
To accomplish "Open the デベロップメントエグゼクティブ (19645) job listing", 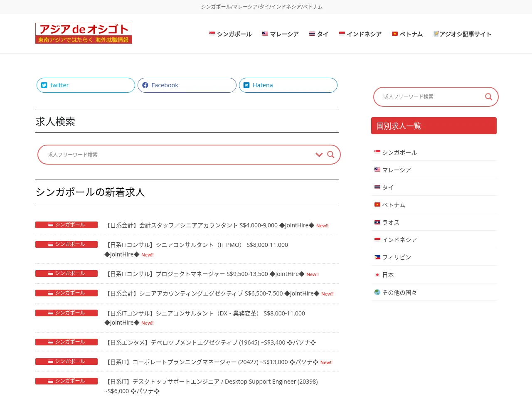I will pos(210,342).
